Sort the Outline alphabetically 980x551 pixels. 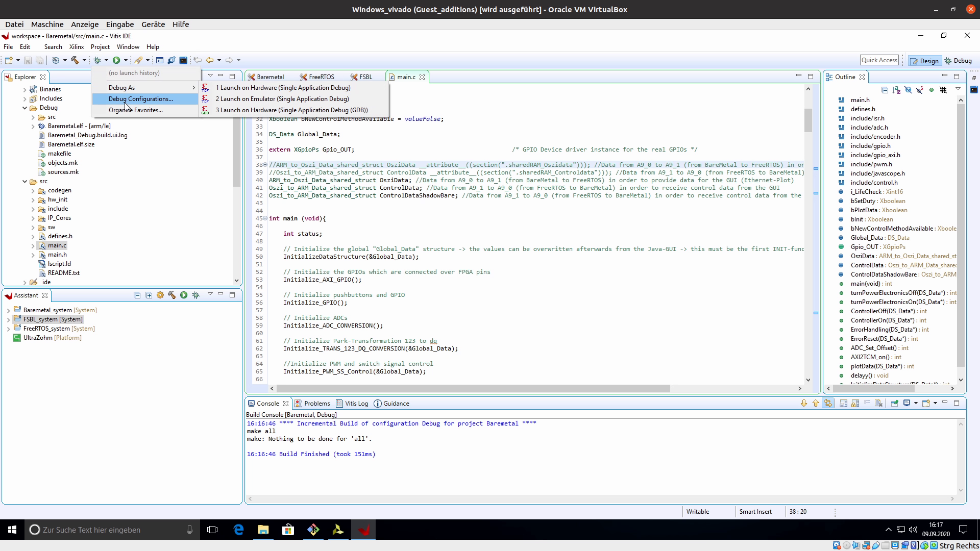click(x=896, y=90)
